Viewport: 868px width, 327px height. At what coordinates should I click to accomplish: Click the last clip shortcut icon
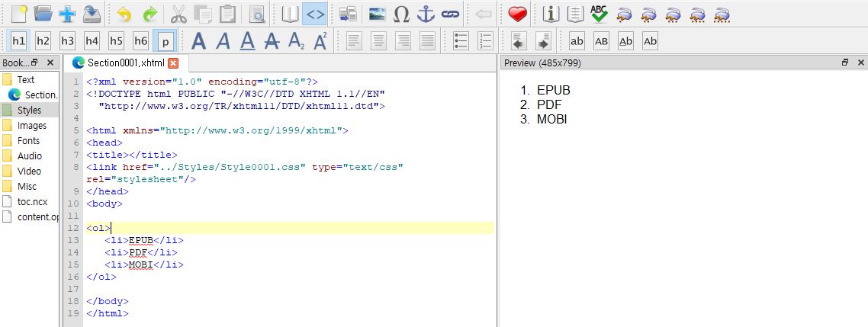(x=722, y=14)
